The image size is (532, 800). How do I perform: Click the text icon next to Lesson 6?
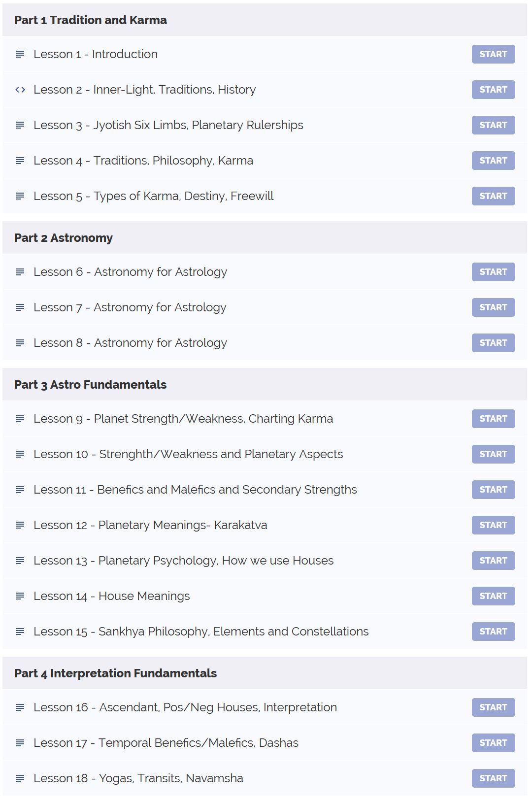click(x=20, y=272)
